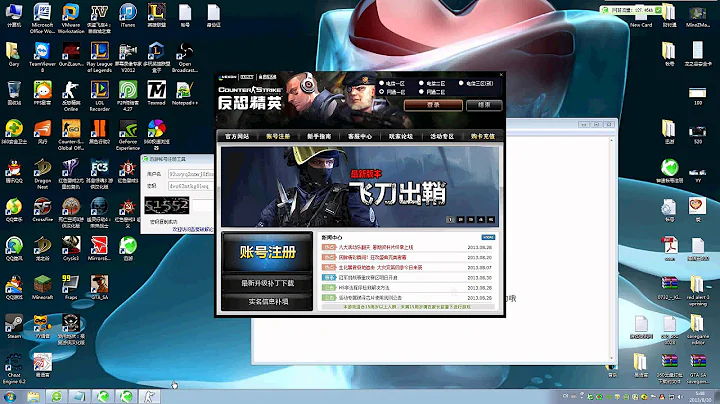Image resolution: width=720 pixels, height=404 pixels.
Task: Click the Counter-Strike launcher taskbar item
Action: [x=149, y=397]
